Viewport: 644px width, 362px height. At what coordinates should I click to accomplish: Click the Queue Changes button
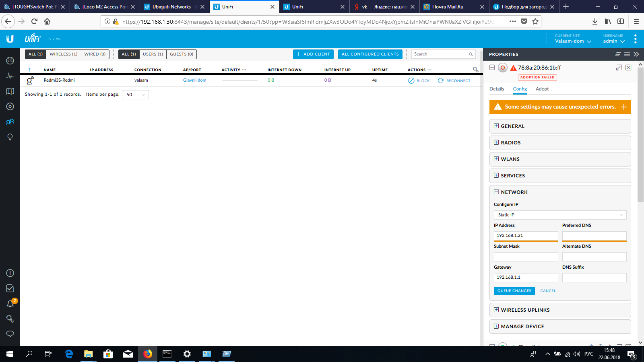(514, 291)
